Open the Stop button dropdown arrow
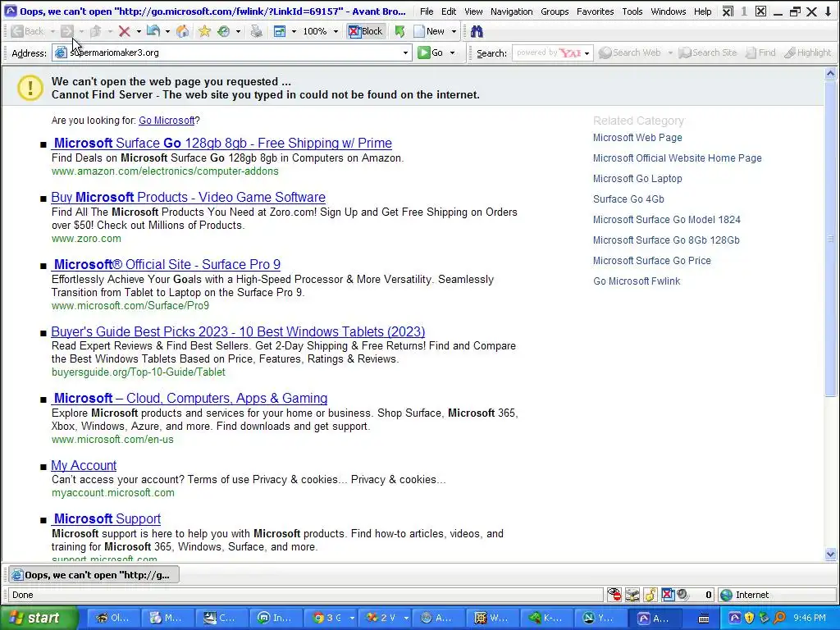The height and width of the screenshot is (630, 840). [139, 32]
